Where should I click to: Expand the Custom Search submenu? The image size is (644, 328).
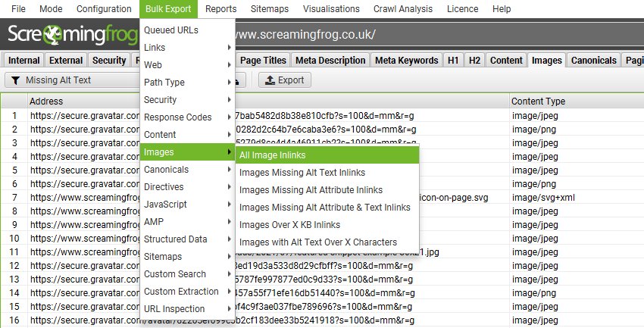click(187, 274)
